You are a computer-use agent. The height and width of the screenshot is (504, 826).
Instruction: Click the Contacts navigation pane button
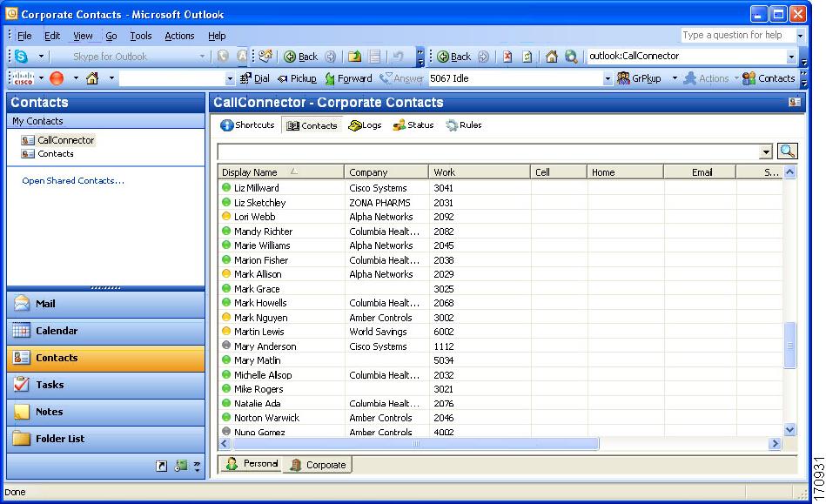coord(106,358)
